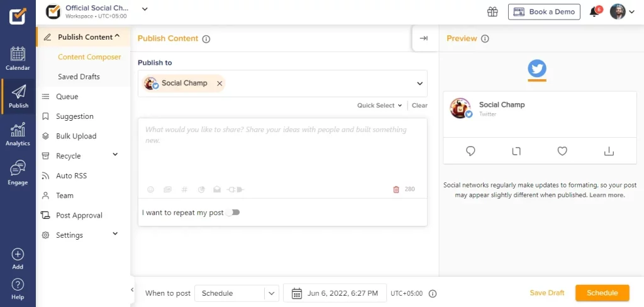Click the Preview info icon
The width and height of the screenshot is (644, 307).
coord(485,38)
